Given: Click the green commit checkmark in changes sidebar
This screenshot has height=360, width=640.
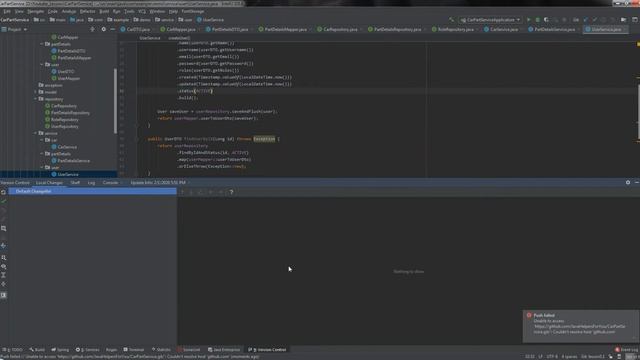Looking at the screenshot, I should [x=3, y=201].
